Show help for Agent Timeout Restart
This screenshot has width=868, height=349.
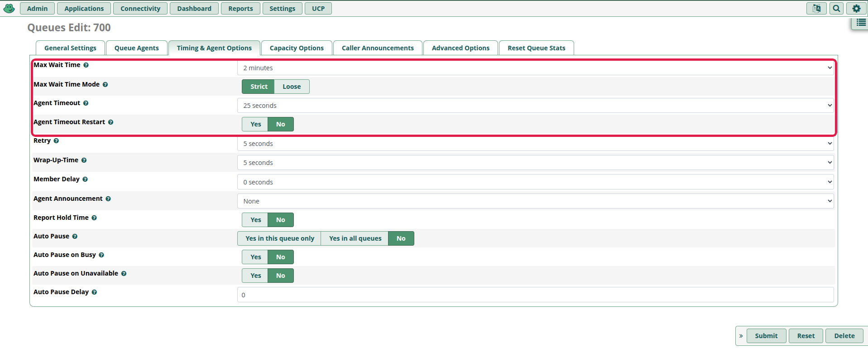pyautogui.click(x=110, y=122)
